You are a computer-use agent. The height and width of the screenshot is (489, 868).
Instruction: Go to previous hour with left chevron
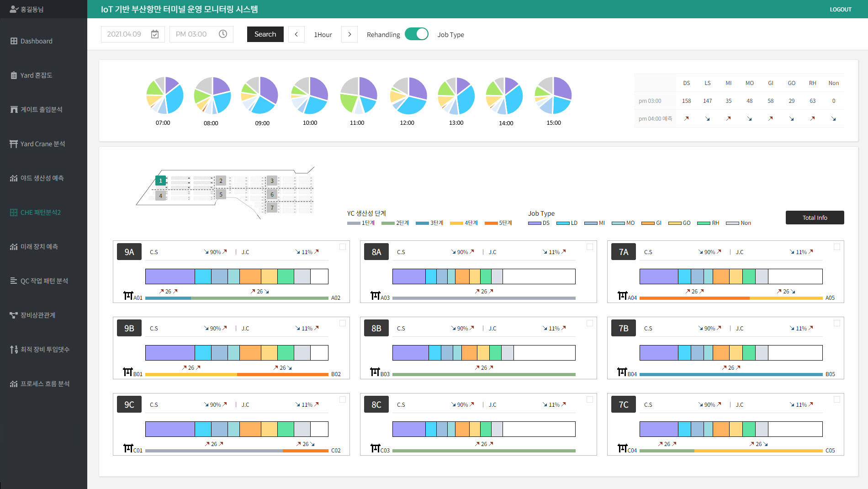(x=296, y=34)
